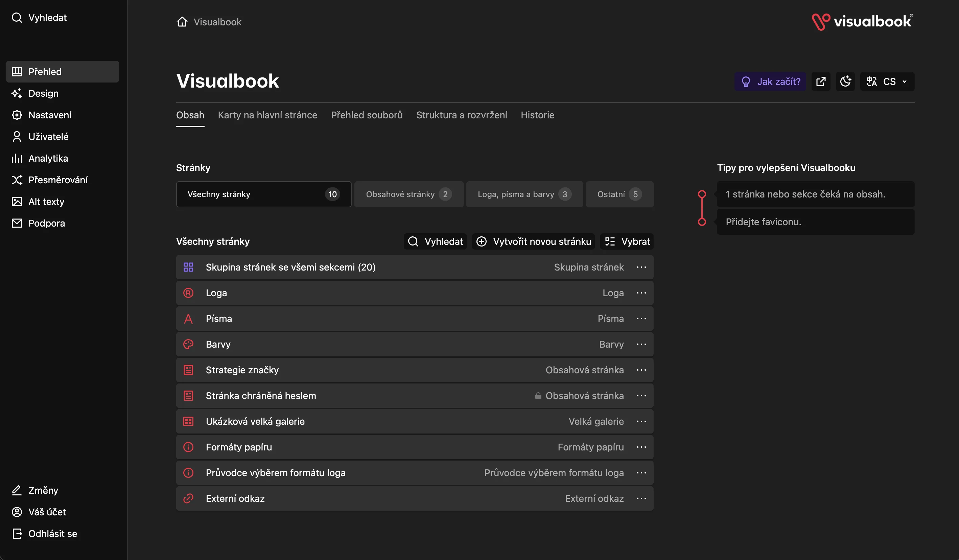Viewport: 959px width, 560px height.
Task: Switch to Struktura a rozvržení tab
Action: pyautogui.click(x=462, y=115)
